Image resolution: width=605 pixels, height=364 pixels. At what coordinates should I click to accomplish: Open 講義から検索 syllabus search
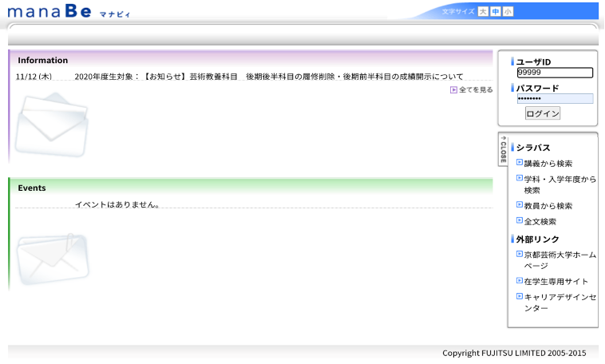(548, 164)
